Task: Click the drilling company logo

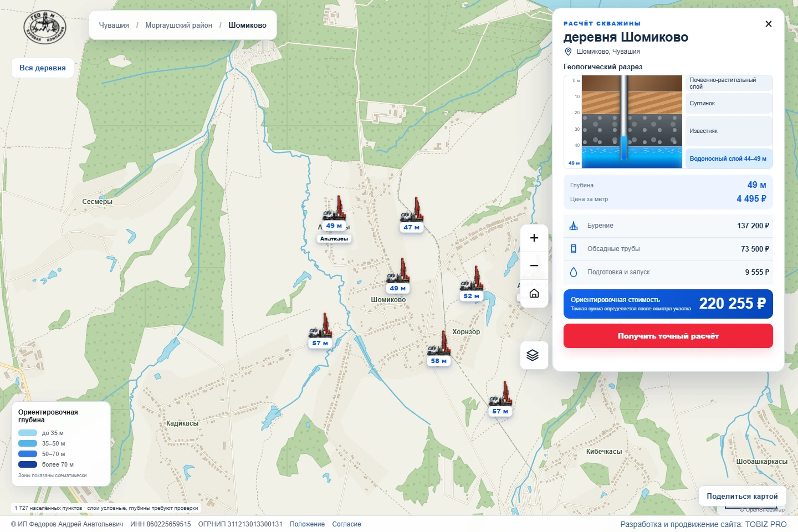Action: tap(45, 27)
